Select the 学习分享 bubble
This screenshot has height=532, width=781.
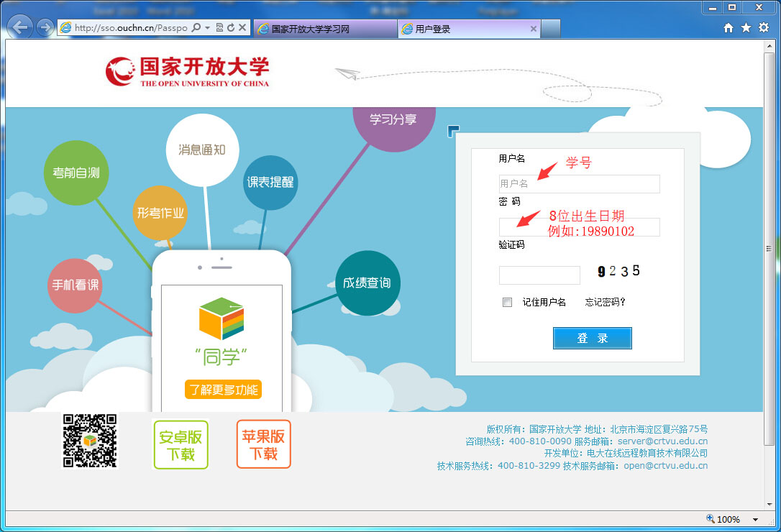click(393, 121)
